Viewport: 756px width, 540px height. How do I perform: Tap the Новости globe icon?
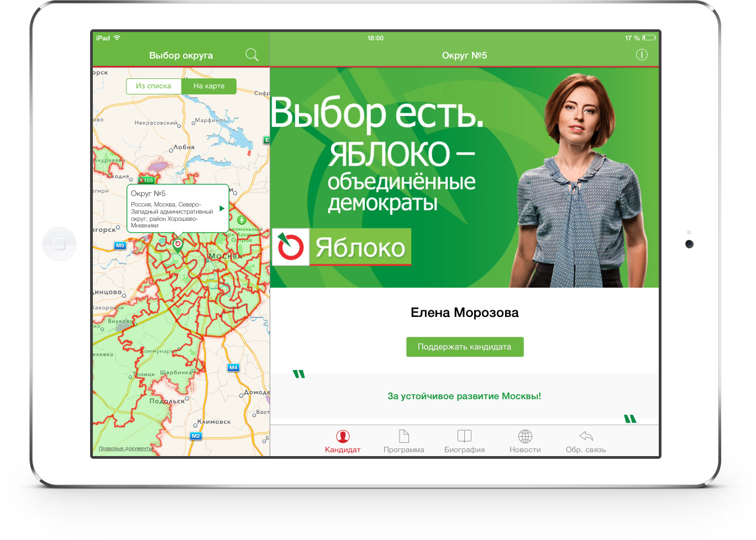click(x=525, y=436)
